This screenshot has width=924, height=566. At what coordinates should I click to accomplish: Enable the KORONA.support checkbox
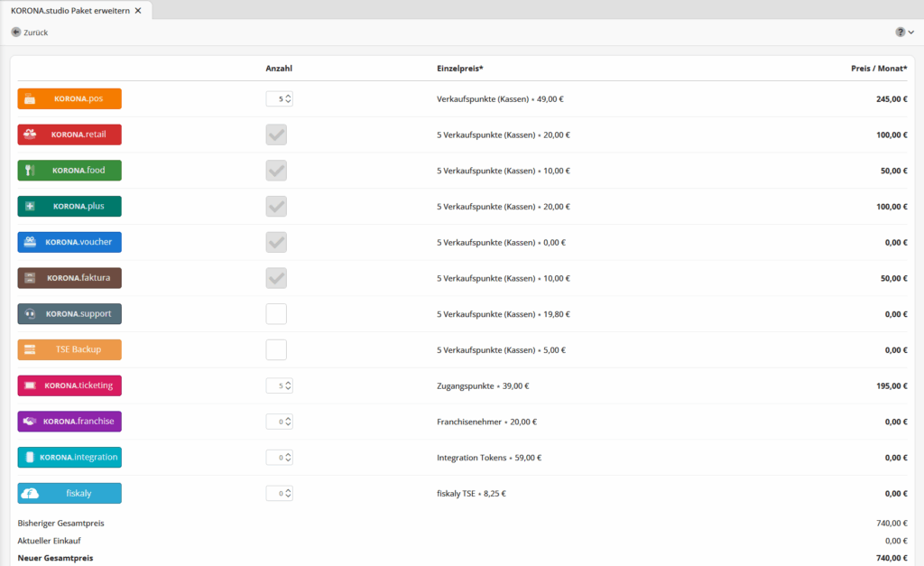pyautogui.click(x=276, y=314)
